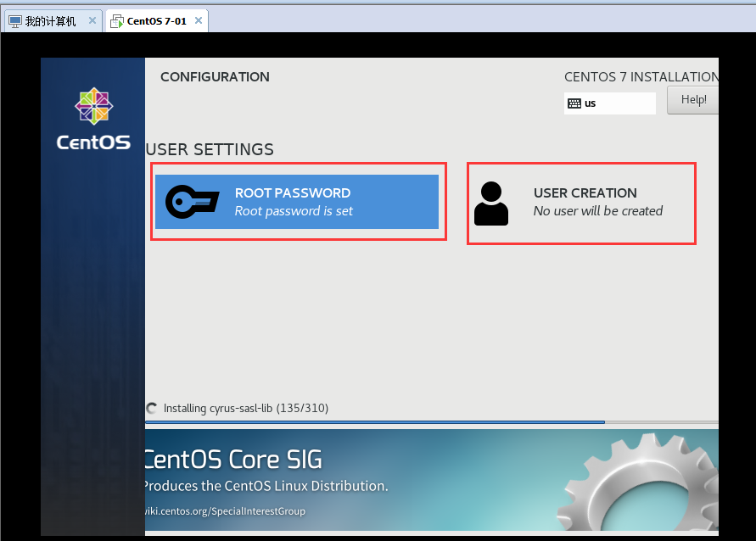Open the User Creation settings
Screen dimensions: 756x541
point(581,204)
